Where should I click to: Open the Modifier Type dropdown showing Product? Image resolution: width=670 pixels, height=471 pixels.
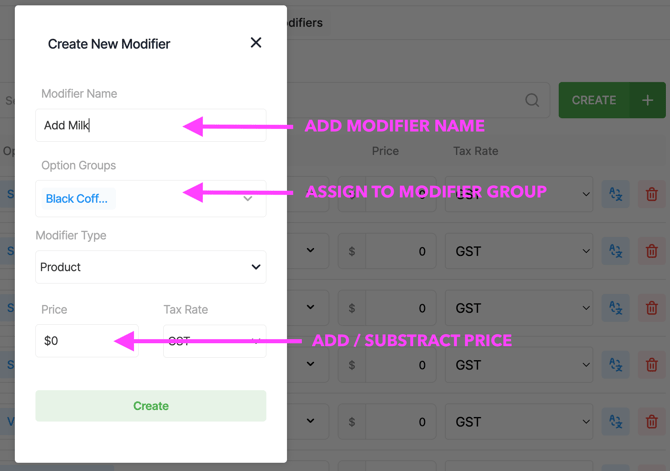tap(151, 267)
